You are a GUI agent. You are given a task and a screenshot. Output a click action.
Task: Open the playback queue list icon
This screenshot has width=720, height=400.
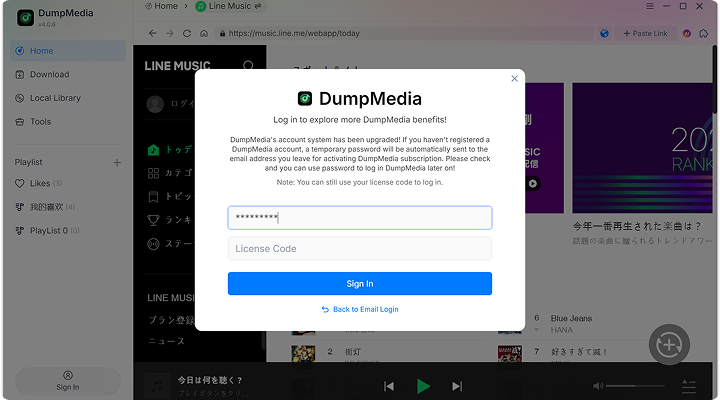[689, 386]
